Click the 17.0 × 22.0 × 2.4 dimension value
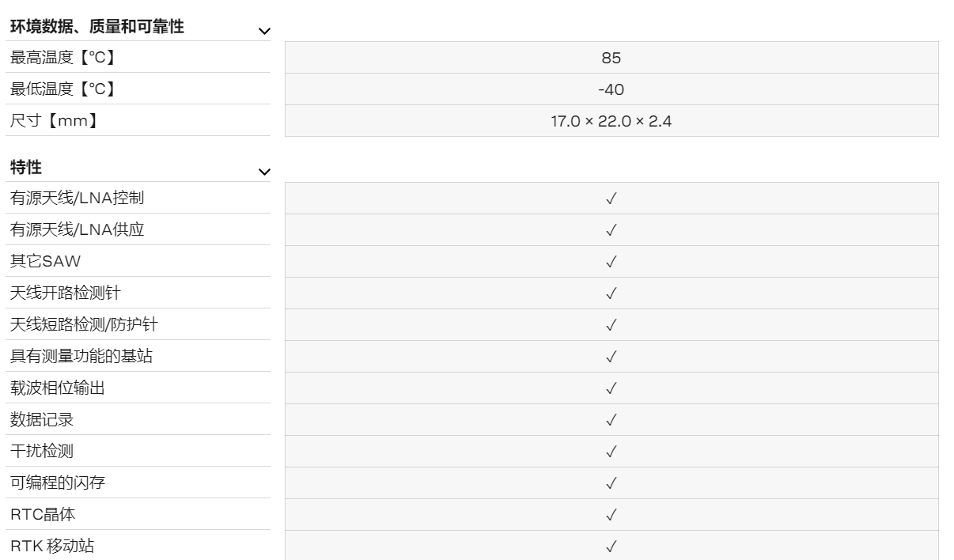The image size is (954, 560). (x=611, y=121)
